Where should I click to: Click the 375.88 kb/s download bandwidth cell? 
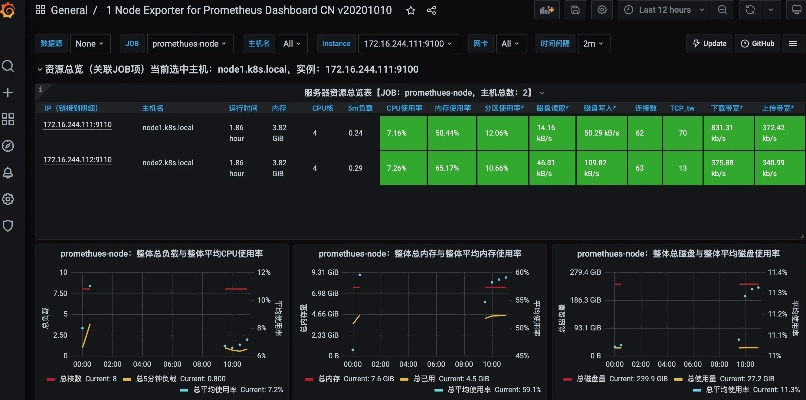(x=728, y=168)
